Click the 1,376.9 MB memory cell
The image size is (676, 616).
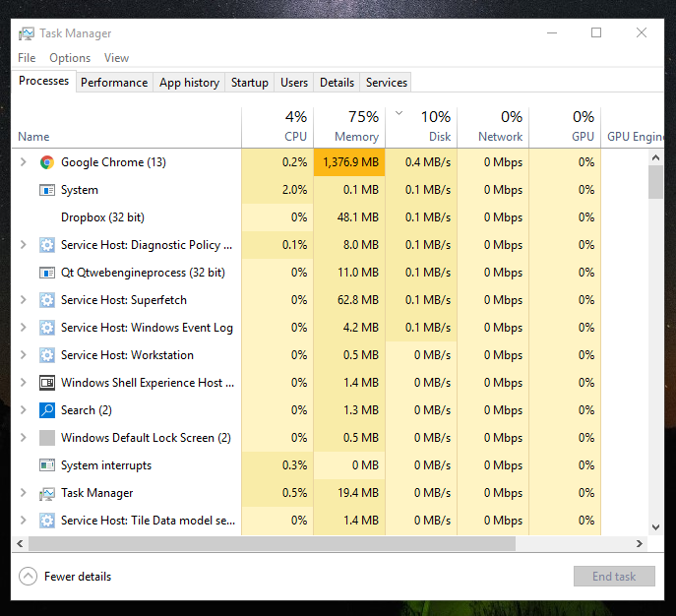[349, 162]
